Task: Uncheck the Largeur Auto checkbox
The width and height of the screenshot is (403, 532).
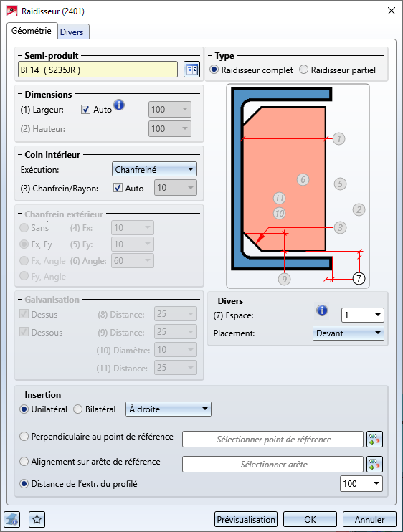Action: click(85, 109)
